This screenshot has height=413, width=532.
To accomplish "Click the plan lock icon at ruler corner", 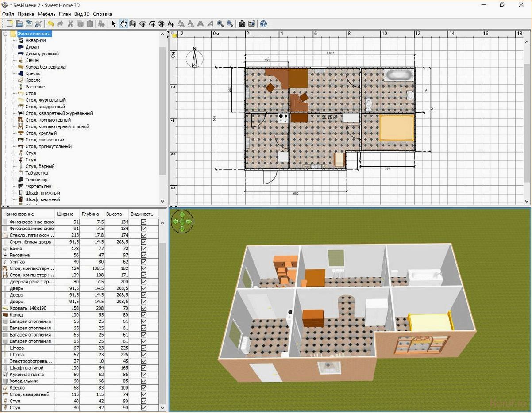I will (x=173, y=34).
